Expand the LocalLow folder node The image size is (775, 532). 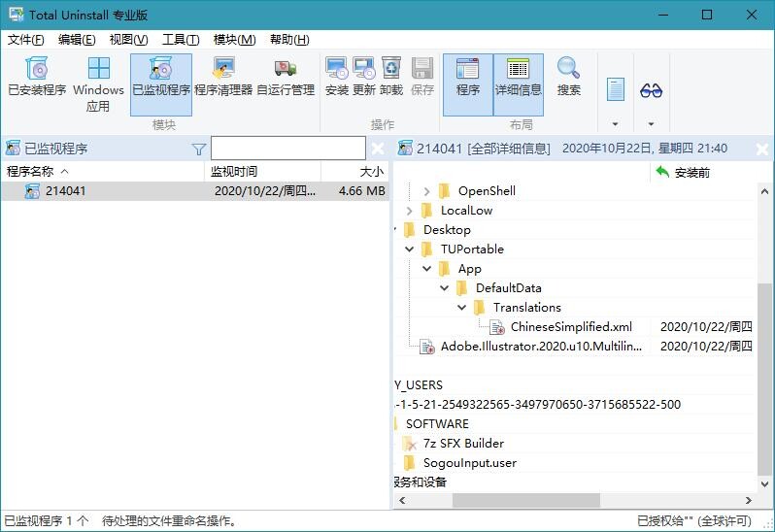coord(410,211)
